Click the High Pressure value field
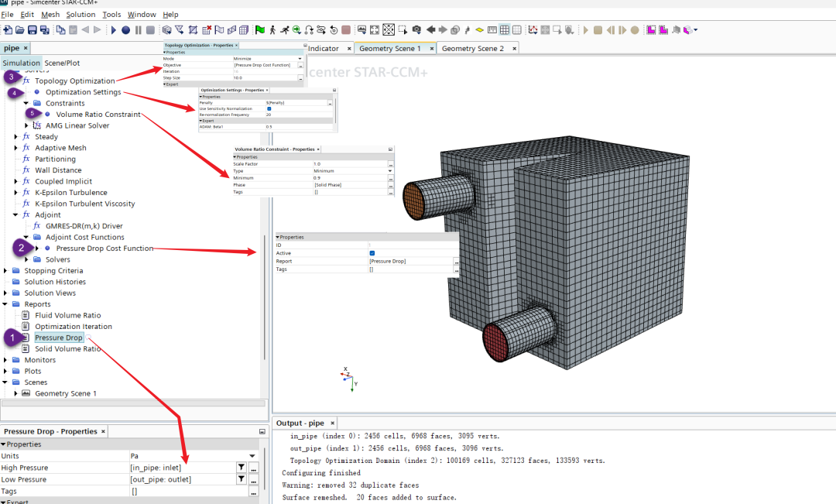836x504 pixels. tap(183, 468)
